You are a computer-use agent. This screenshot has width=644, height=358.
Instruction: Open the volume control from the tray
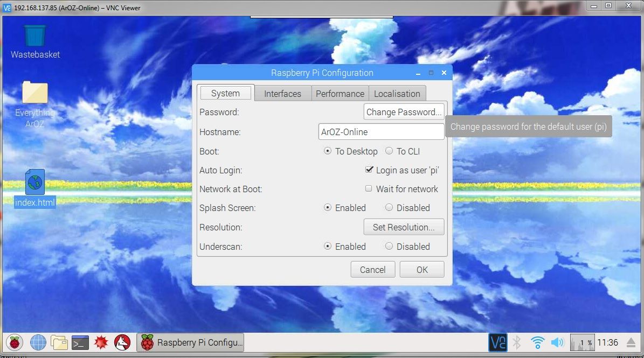(557, 342)
